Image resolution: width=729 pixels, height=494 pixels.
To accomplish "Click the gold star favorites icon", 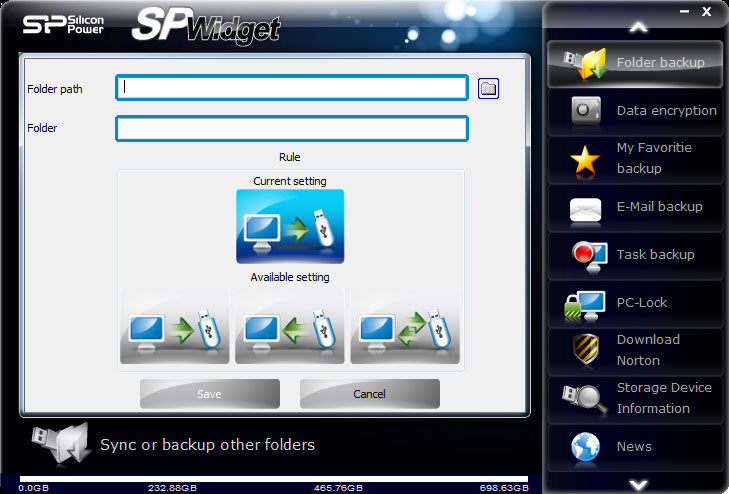I will pyautogui.click(x=585, y=161).
